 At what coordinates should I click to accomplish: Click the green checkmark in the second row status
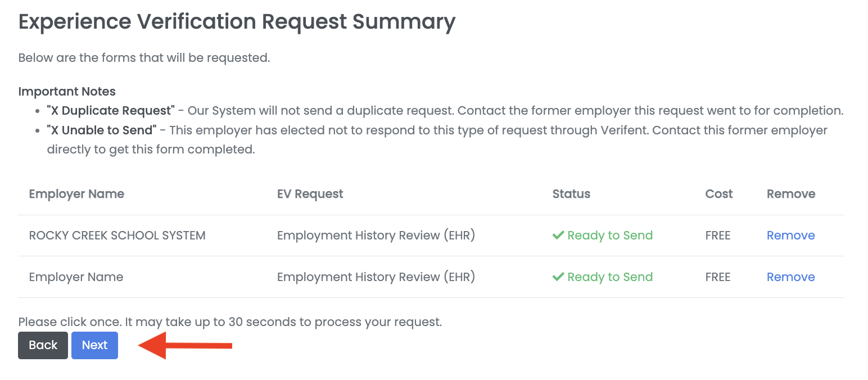558,277
